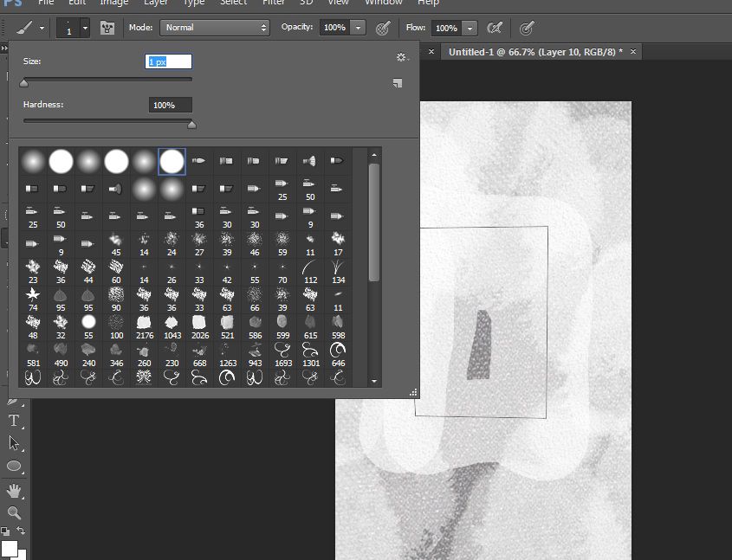This screenshot has height=560, width=732.
Task: Choose the splatter brush labeled 45
Action: (116, 244)
